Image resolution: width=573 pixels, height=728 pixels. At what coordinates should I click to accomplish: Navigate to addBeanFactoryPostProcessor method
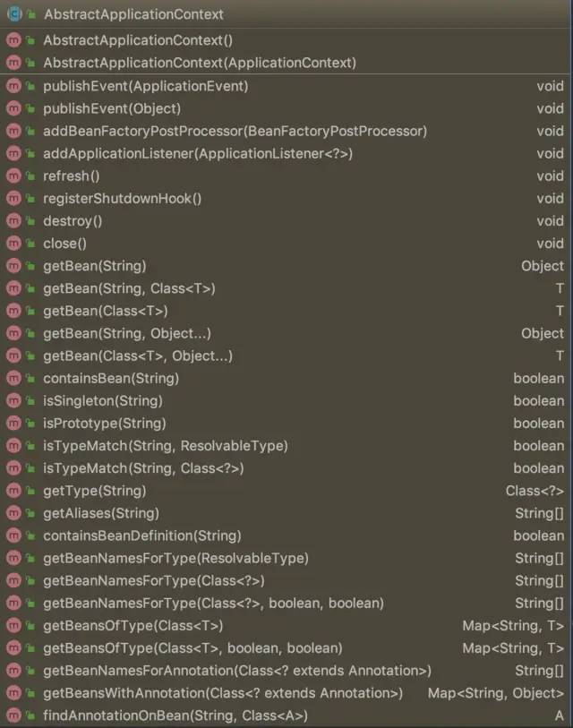pos(235,131)
